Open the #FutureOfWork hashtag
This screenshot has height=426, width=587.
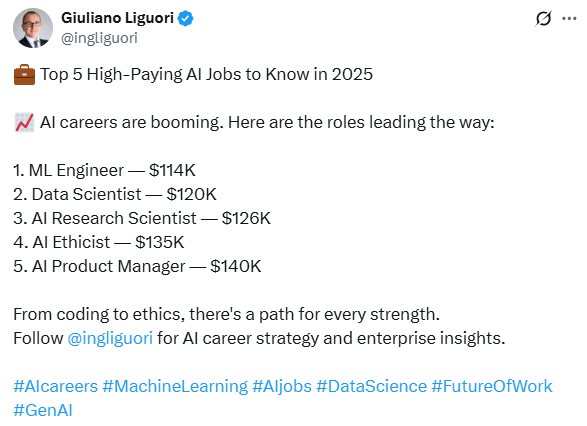492,386
